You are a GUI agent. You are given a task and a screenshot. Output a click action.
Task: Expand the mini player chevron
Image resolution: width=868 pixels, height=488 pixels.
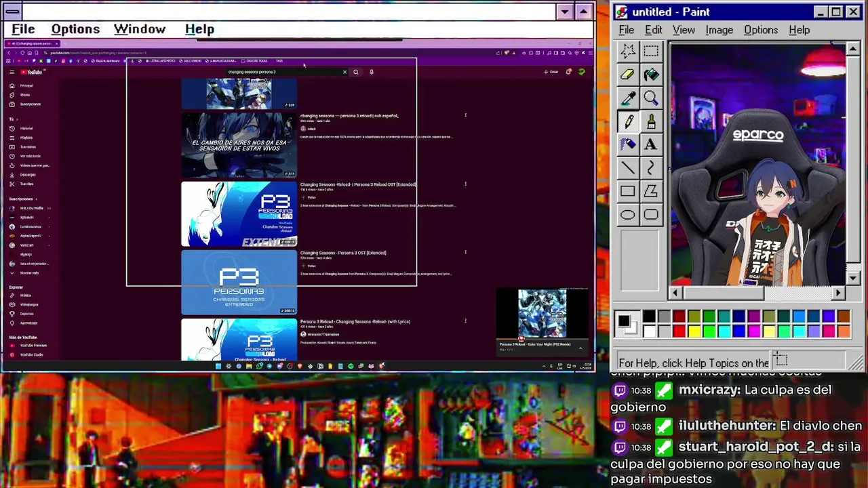tap(580, 348)
